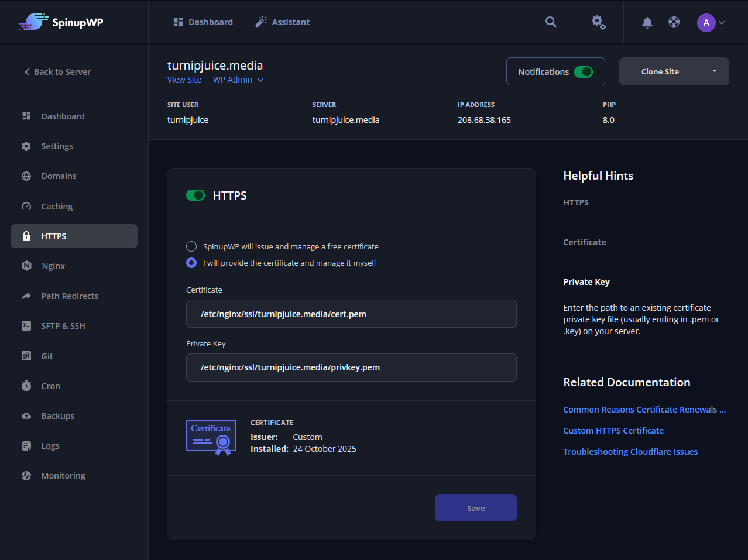
Task: Go to Path Redirects in sidebar
Action: (70, 296)
